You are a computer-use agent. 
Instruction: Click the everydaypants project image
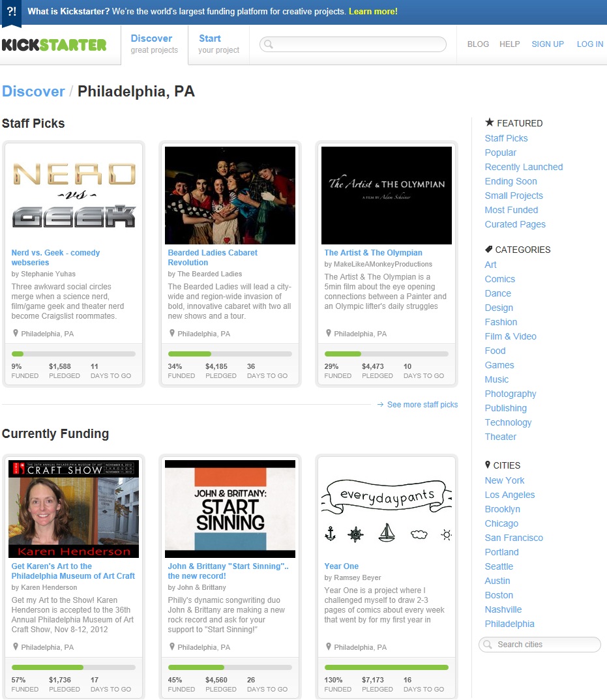click(387, 508)
